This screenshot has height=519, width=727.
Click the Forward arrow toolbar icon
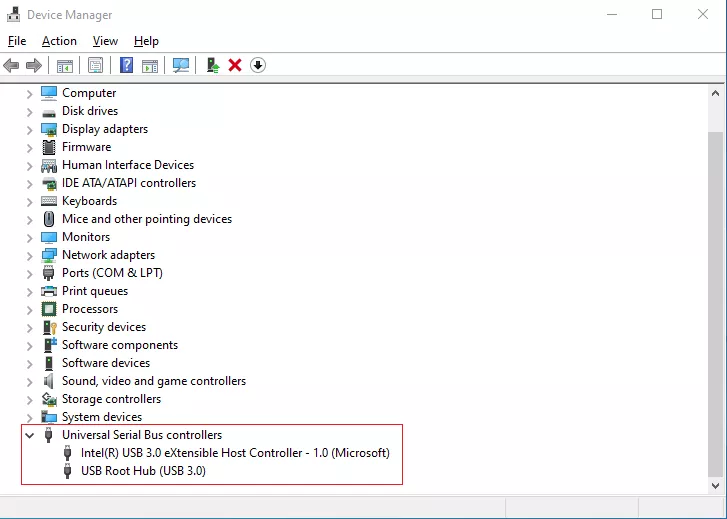(x=34, y=65)
